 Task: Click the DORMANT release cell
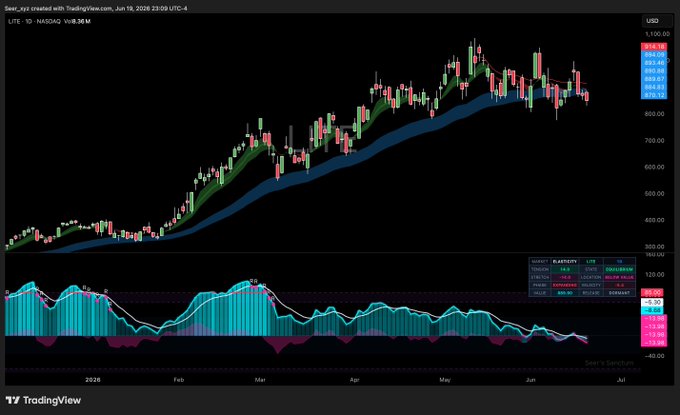click(x=619, y=293)
